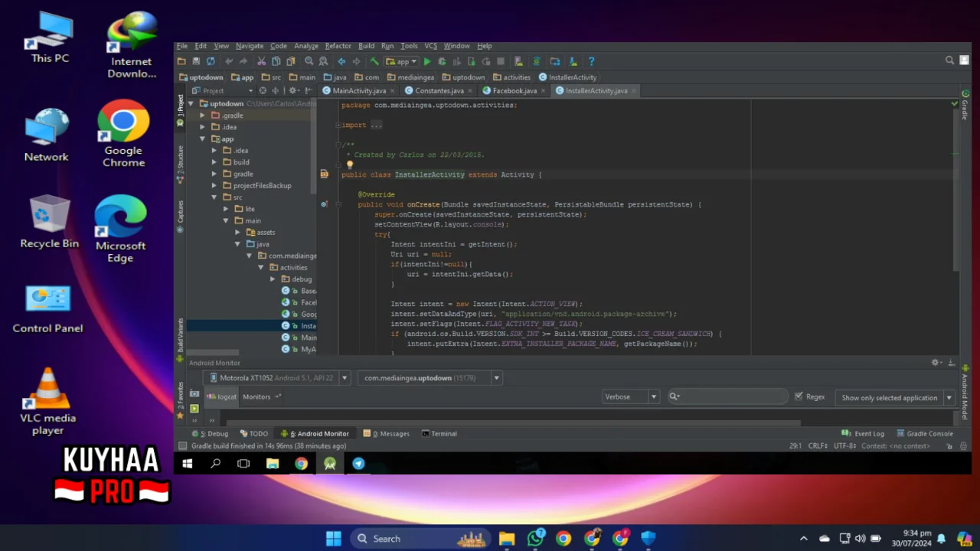The image size is (980, 551).
Task: Collapse the app folder in tree
Action: coord(203,139)
